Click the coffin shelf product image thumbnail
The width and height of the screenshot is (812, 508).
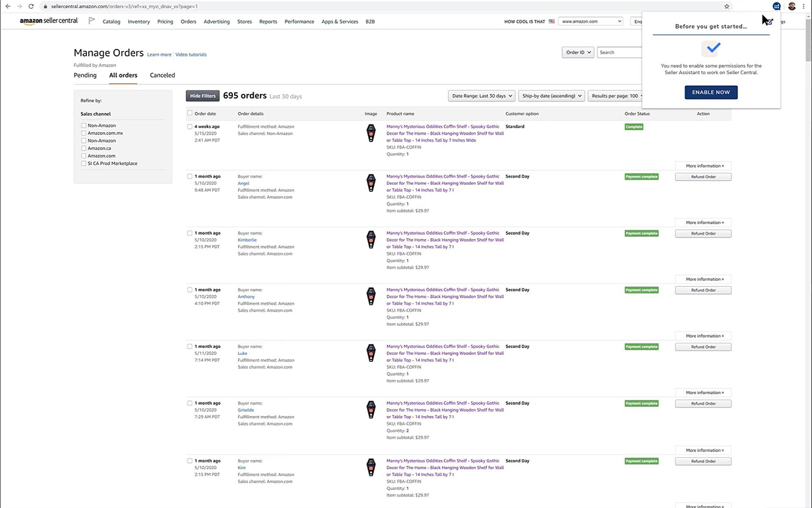[371, 133]
